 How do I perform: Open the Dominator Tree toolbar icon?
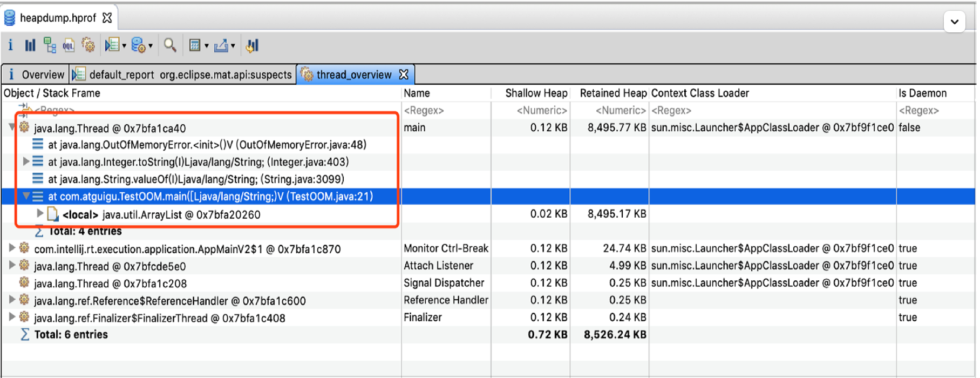50,45
